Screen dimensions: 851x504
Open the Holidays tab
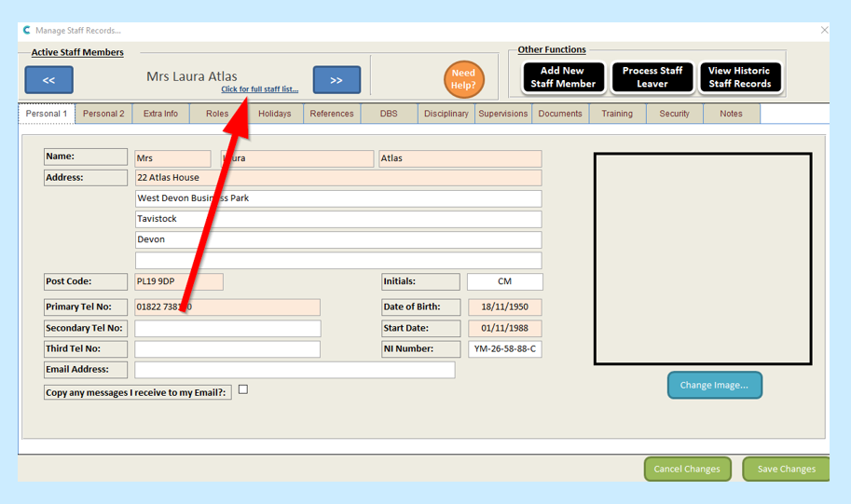point(274,114)
